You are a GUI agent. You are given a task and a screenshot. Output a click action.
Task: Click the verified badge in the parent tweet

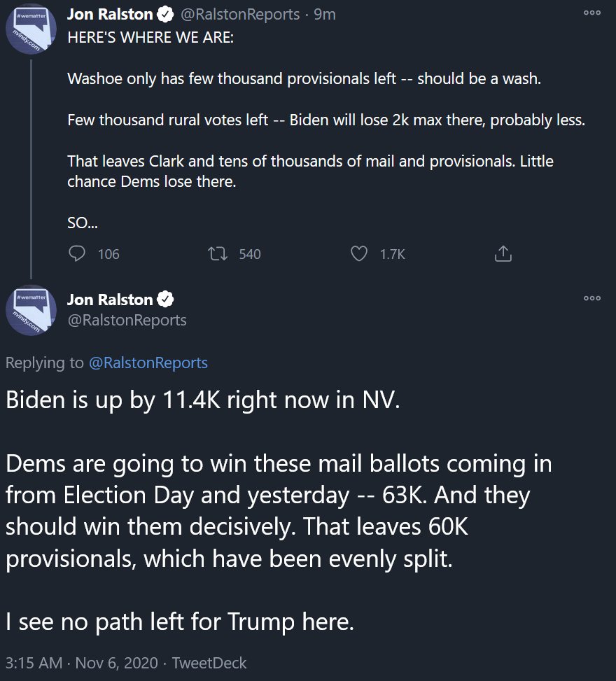[166, 14]
